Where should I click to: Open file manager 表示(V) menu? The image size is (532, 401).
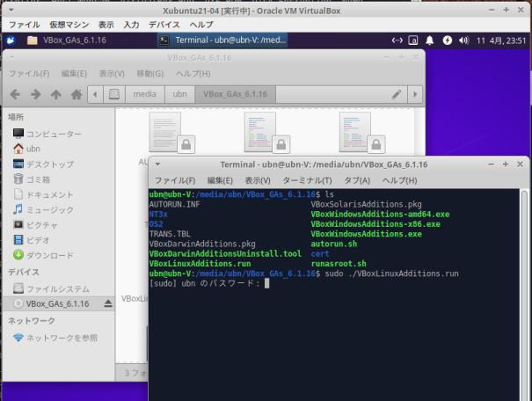(x=112, y=74)
